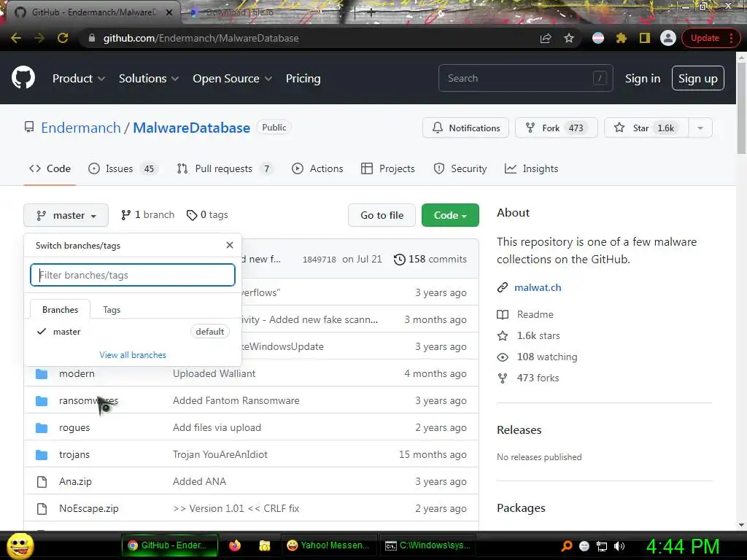Image resolution: width=747 pixels, height=560 pixels.
Task: Click the Windows start smiley button
Action: tap(20, 545)
